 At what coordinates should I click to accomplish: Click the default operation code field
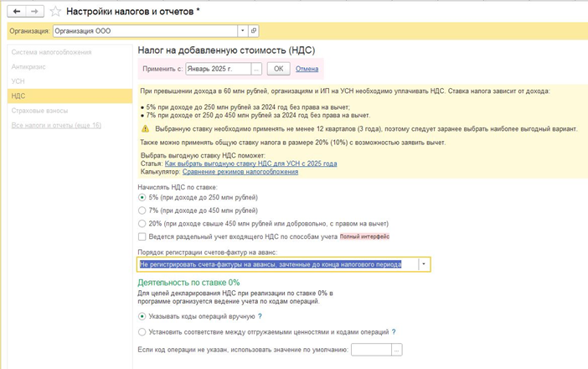point(371,350)
